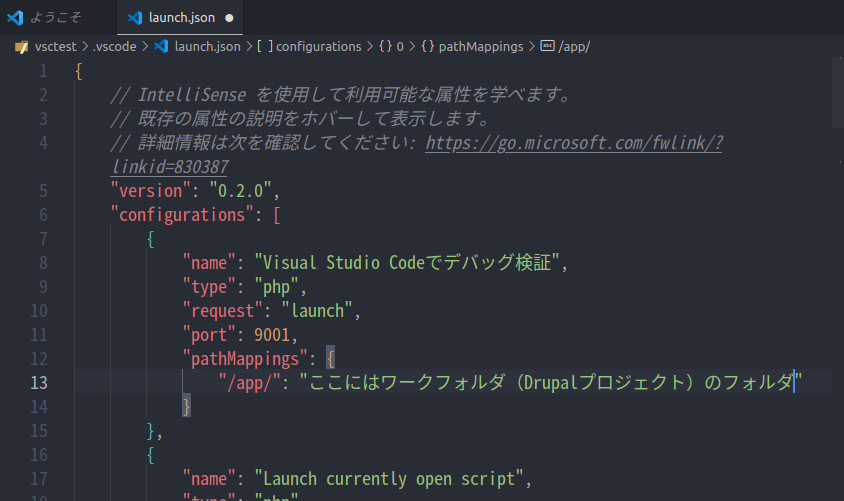Open vsctest breadcrumb
This screenshot has width=844, height=501.
pyautogui.click(x=55, y=47)
